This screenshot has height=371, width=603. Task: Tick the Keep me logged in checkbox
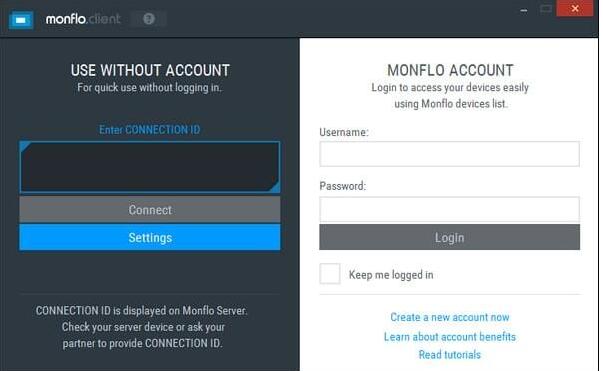(x=330, y=274)
